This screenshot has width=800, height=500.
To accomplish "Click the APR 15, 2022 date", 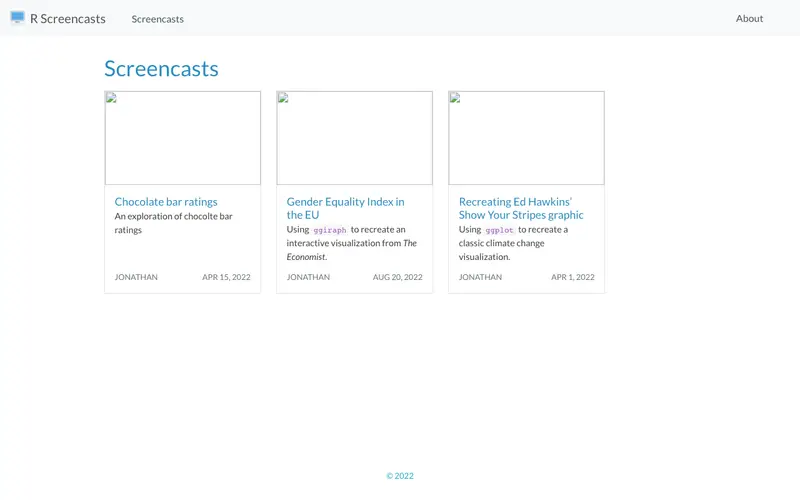I will [226, 277].
